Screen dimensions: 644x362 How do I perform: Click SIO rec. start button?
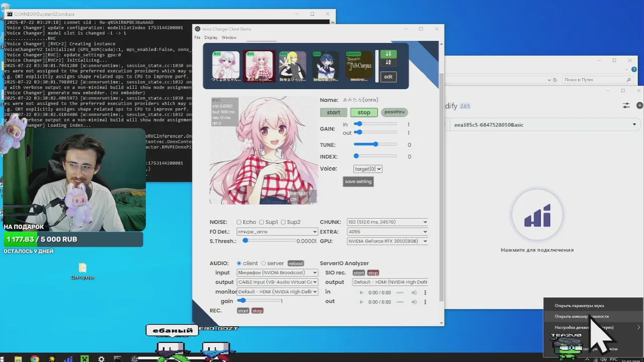pyautogui.click(x=359, y=273)
